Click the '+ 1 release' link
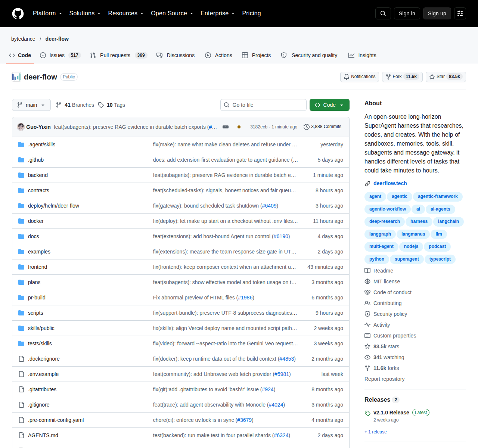This screenshot has width=478, height=448. [x=376, y=432]
